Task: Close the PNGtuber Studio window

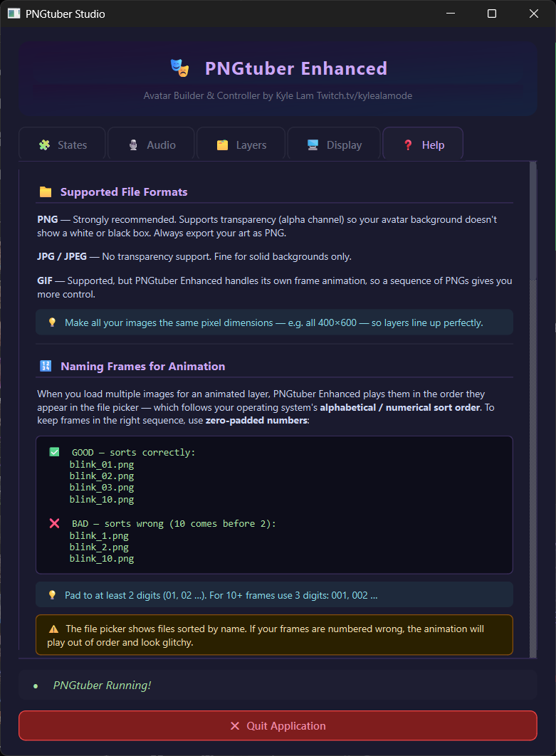Action: 534,14
